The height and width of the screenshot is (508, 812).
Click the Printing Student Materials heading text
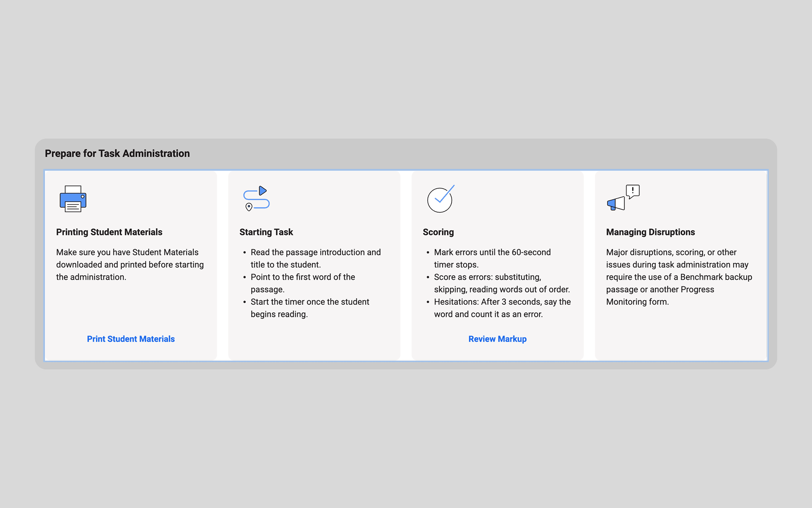(x=109, y=232)
